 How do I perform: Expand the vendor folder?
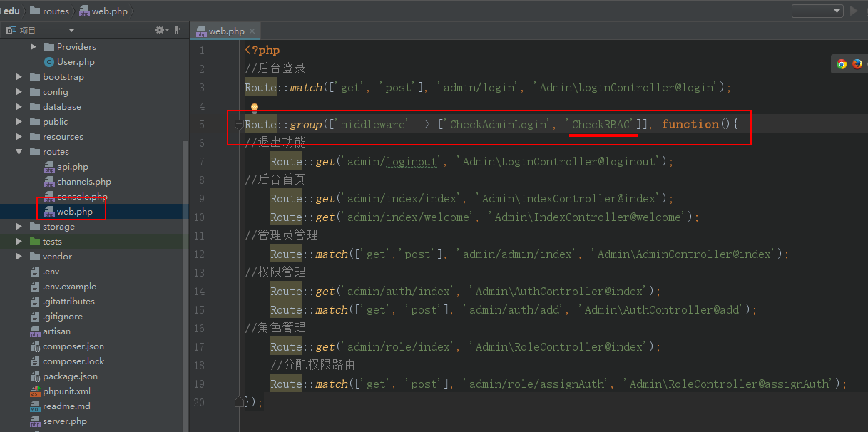pos(19,257)
